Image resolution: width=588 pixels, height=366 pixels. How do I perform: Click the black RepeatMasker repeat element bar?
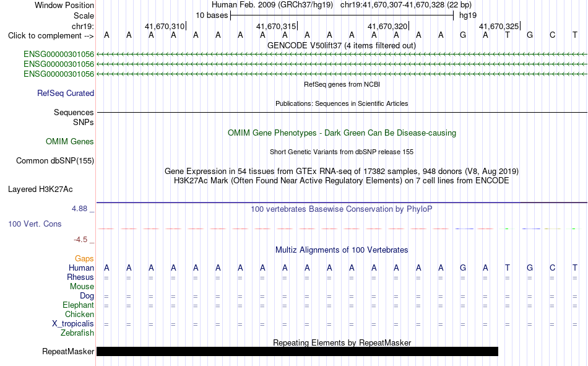297,351
